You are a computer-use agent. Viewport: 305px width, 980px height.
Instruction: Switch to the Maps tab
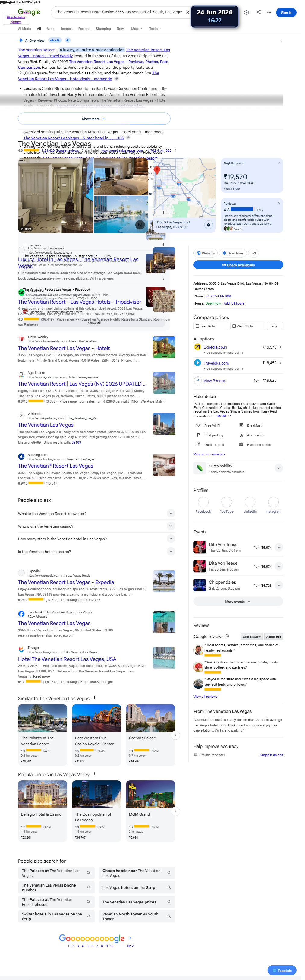[x=51, y=29]
